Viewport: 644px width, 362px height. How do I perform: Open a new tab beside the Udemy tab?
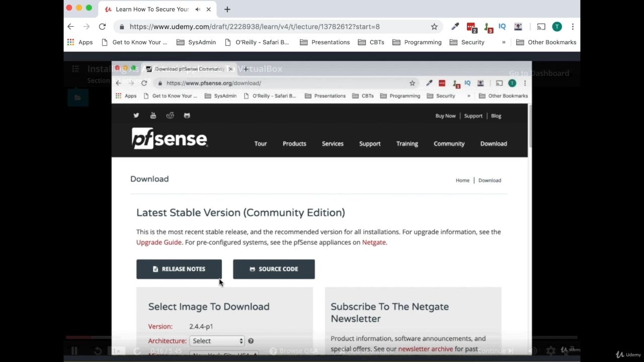coord(227,9)
